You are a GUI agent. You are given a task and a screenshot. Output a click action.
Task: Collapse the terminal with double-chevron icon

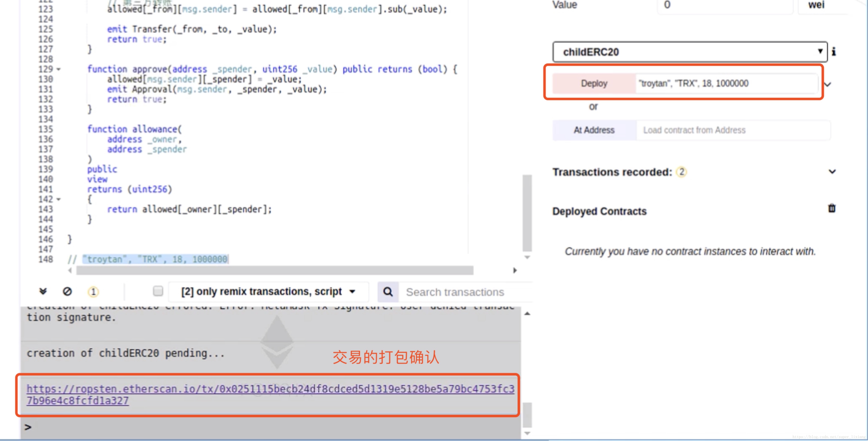pyautogui.click(x=43, y=291)
